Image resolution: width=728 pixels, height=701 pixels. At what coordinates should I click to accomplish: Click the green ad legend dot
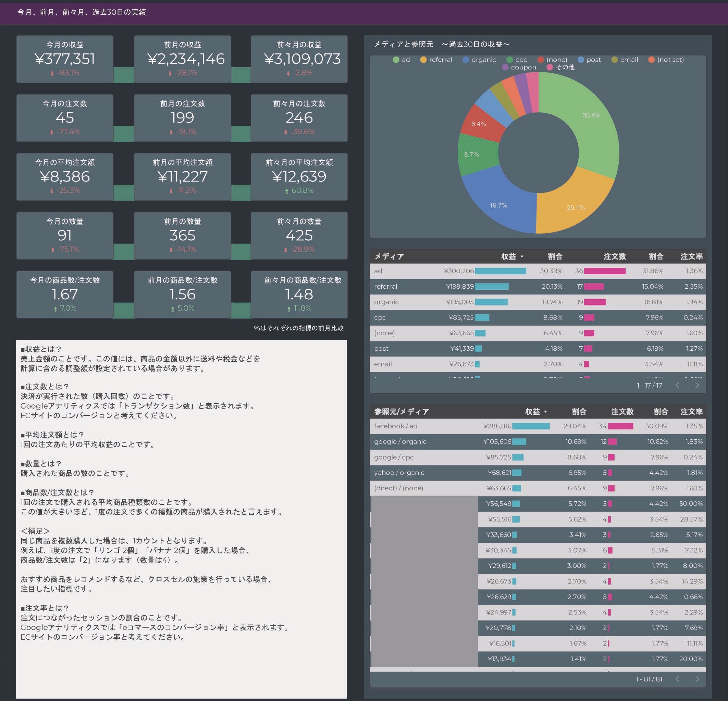click(396, 60)
